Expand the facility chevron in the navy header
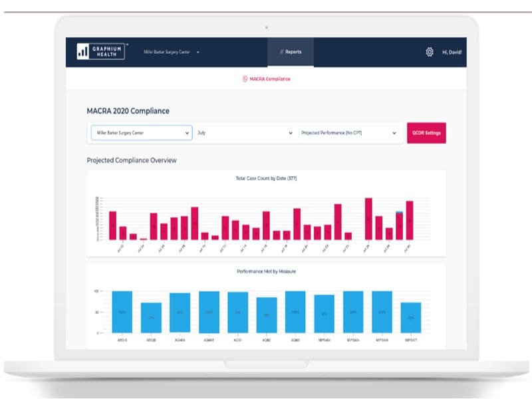The height and width of the screenshot is (399, 532). [198, 53]
